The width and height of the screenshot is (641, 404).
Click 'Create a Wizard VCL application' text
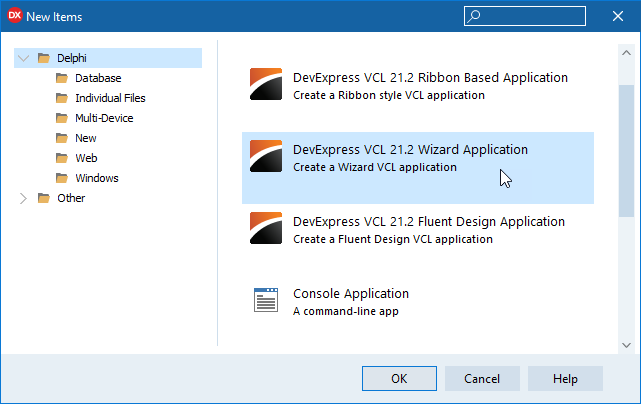click(375, 167)
